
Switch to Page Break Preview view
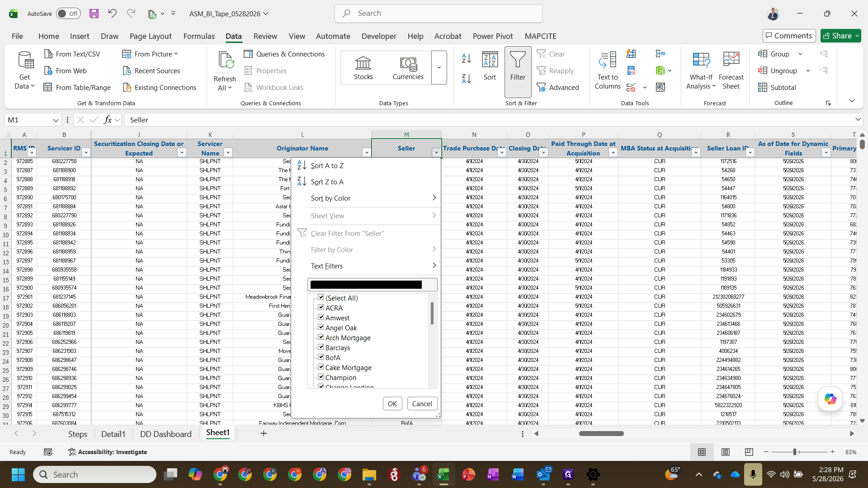pos(749,452)
